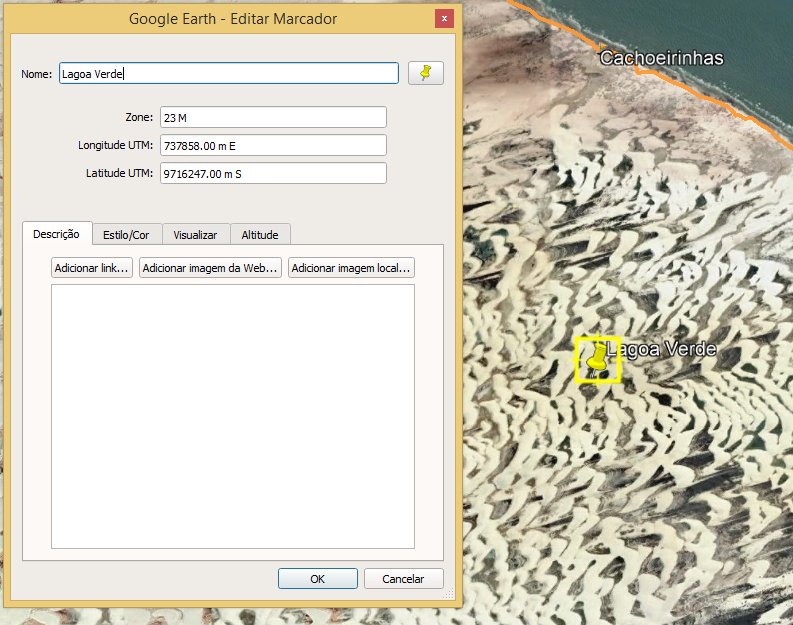Switch to the Descrição tab
The image size is (793, 625).
(56, 234)
